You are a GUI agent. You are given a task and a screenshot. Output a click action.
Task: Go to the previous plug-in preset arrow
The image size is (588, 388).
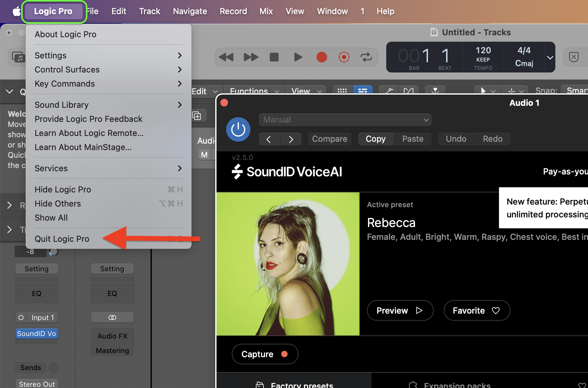click(x=269, y=139)
